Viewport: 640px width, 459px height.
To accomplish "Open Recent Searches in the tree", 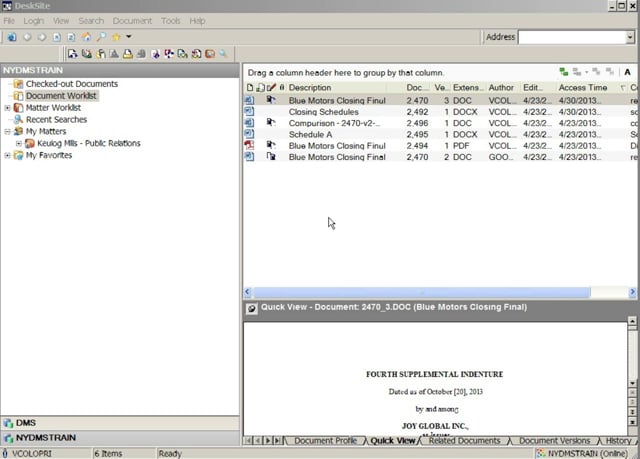I will (56, 119).
